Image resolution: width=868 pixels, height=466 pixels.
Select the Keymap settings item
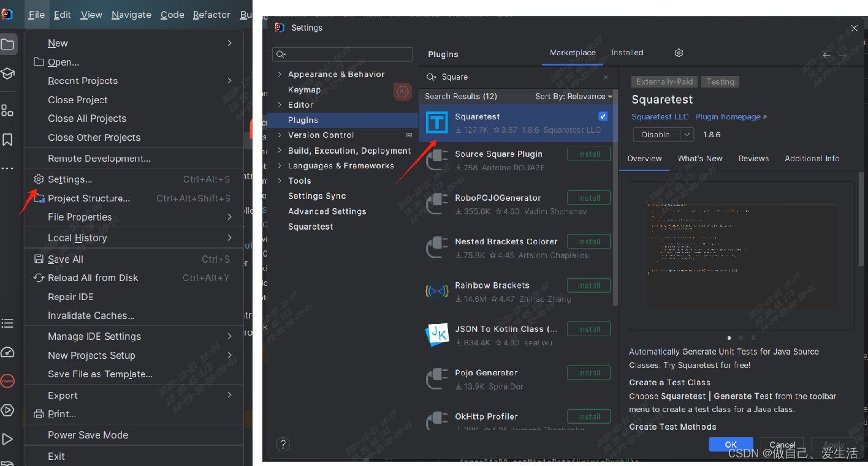point(304,90)
